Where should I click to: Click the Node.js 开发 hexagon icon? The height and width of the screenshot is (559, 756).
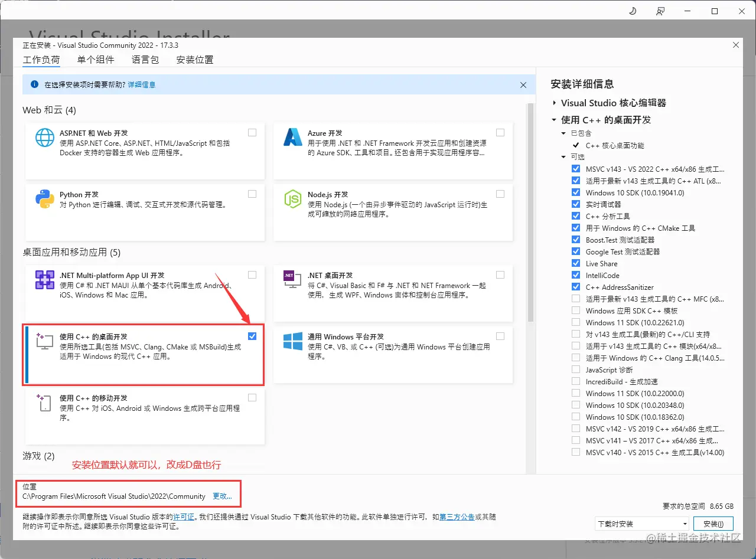pyautogui.click(x=293, y=199)
